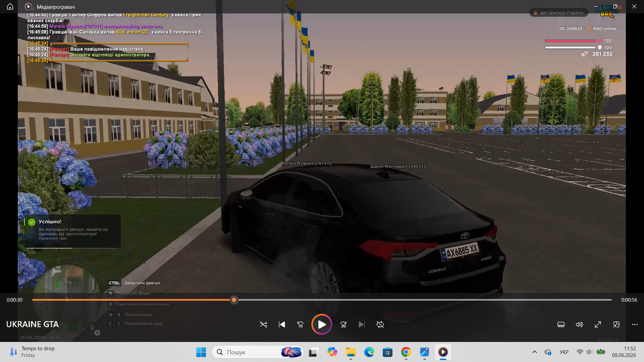Skip forward 30 seconds

[343, 324]
